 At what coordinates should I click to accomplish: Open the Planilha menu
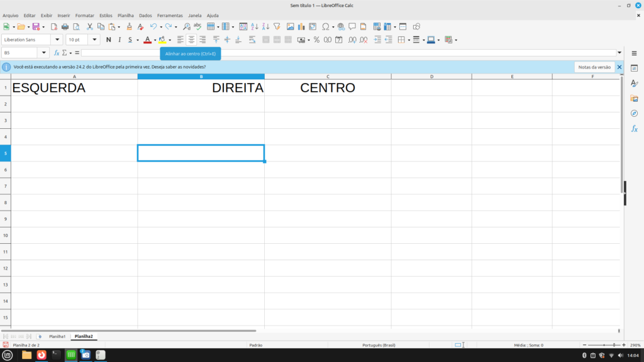tap(126, 15)
